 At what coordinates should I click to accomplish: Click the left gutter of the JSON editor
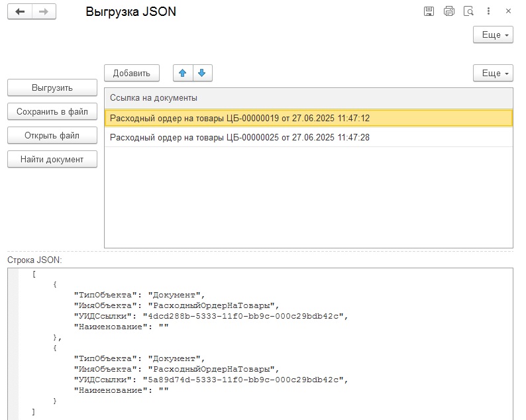(x=13, y=344)
